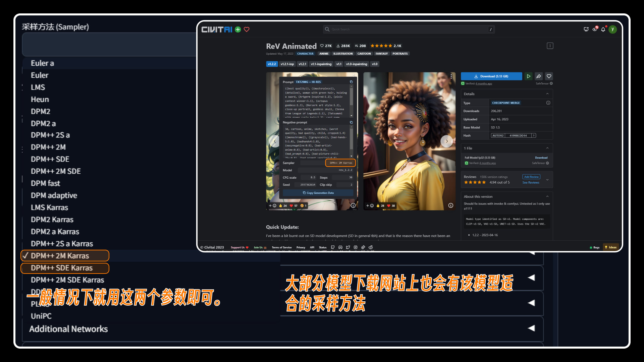Expand the Reviews section chevron
644x362 pixels.
547,179
